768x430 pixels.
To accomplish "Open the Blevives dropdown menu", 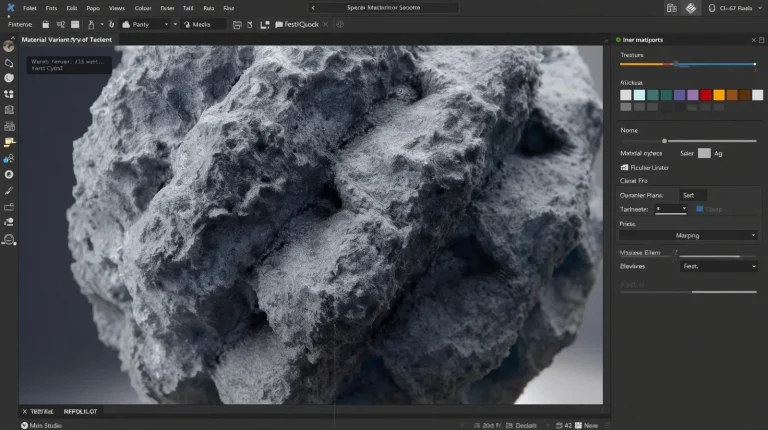I will tap(718, 267).
